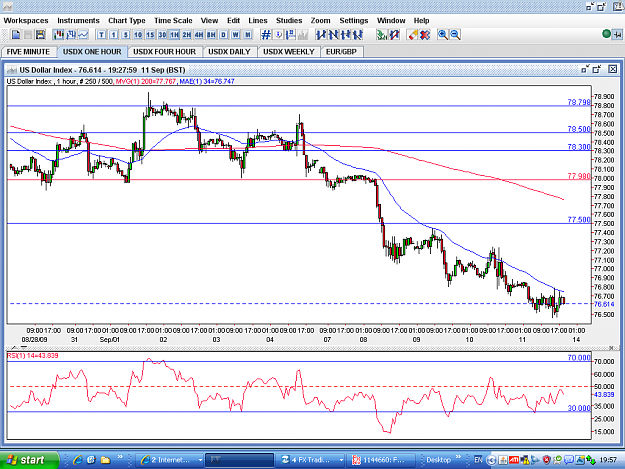The height and width of the screenshot is (469, 625).
Task: Select the line chart type icon
Action: coord(83,35)
